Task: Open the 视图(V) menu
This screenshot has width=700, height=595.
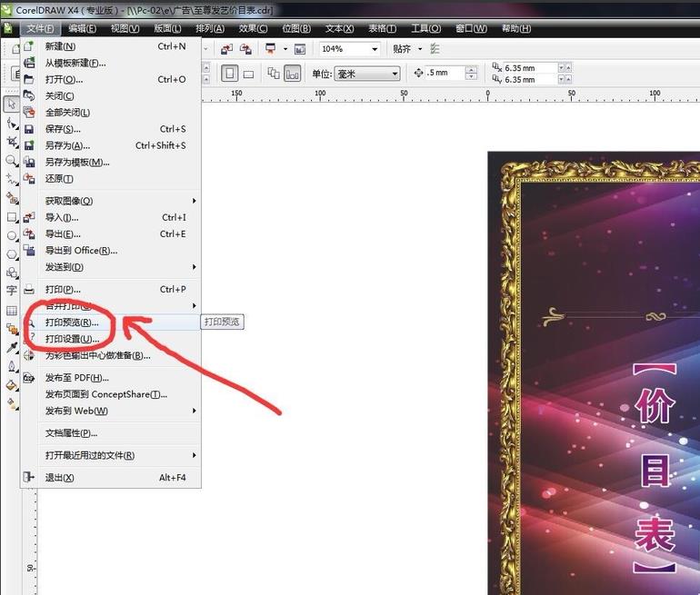Action: coord(125,28)
